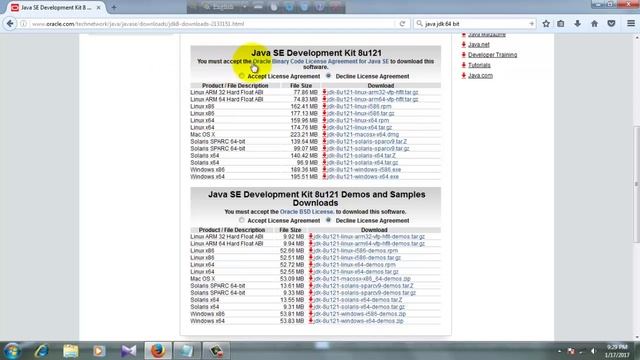This screenshot has width=640, height=360.
Task: Reload the page with the refresh icon
Action: pos(402,24)
